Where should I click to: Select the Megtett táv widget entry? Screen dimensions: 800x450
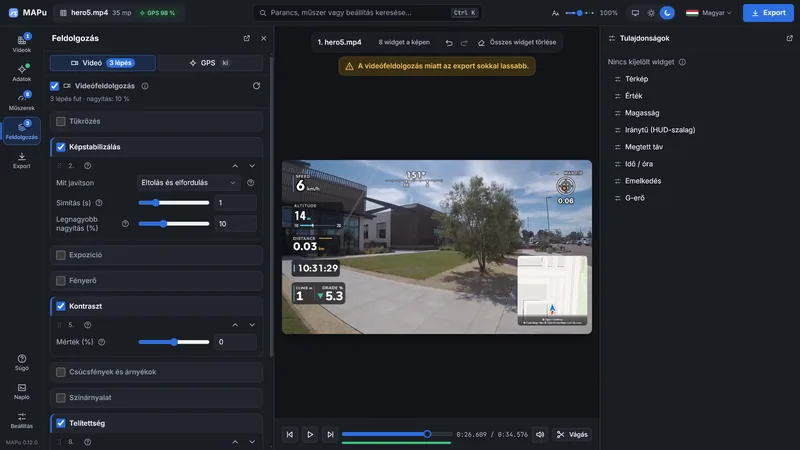(x=643, y=147)
